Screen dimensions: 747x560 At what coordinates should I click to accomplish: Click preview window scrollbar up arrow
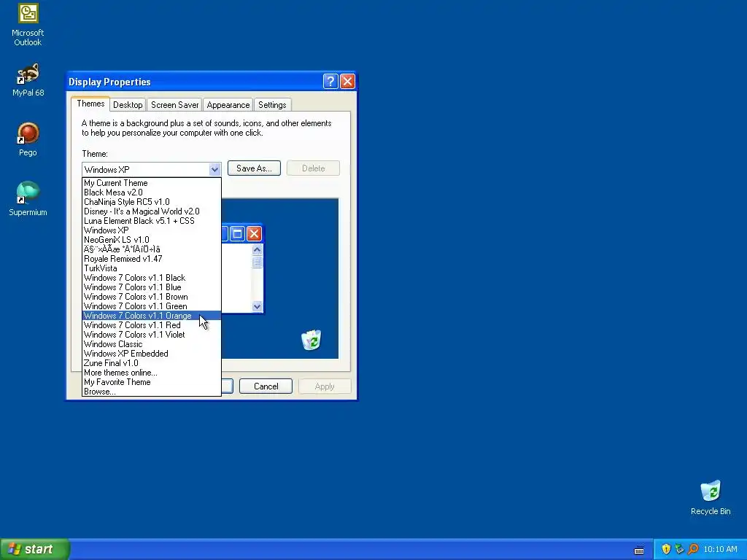(x=258, y=249)
